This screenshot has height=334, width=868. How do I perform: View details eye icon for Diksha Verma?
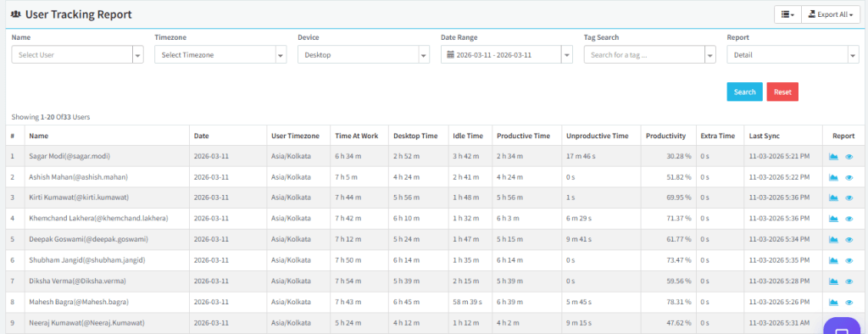pos(849,281)
